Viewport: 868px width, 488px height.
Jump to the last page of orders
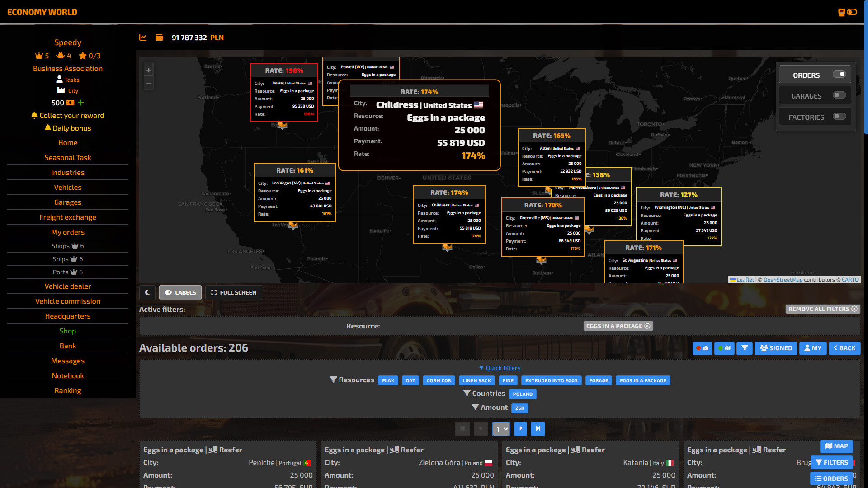[x=538, y=429]
